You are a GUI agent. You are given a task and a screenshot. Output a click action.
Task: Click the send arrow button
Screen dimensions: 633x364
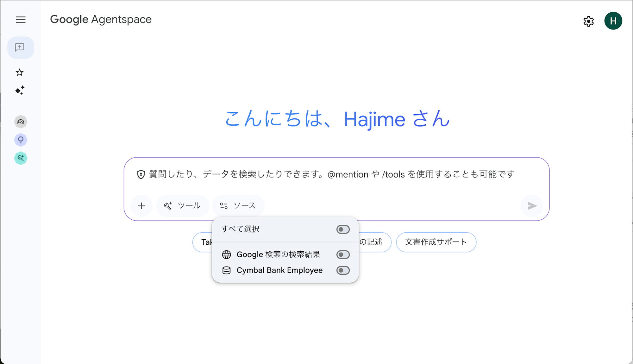click(532, 206)
